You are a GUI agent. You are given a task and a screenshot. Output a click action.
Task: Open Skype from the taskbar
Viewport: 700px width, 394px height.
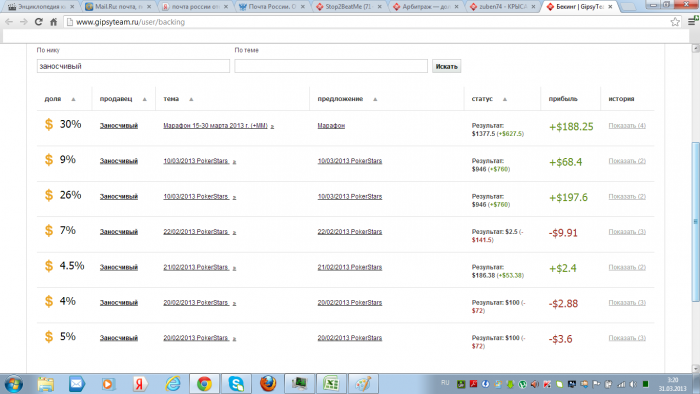coord(236,384)
